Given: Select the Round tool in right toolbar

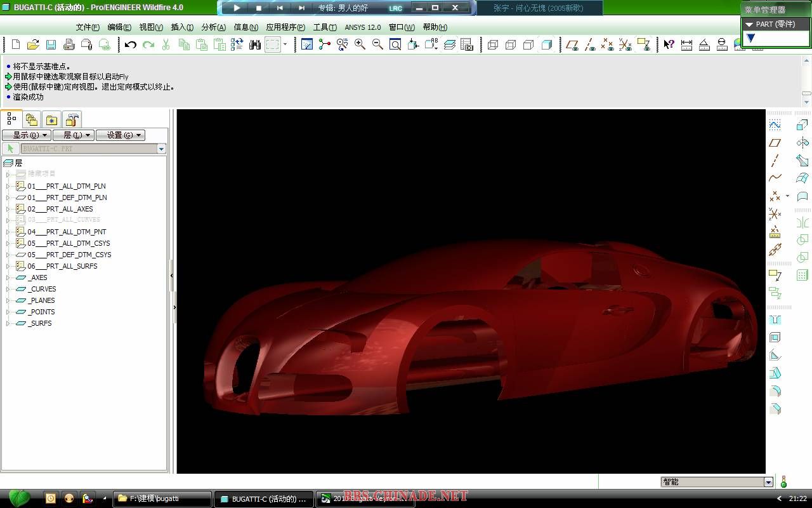Looking at the screenshot, I should (x=775, y=391).
